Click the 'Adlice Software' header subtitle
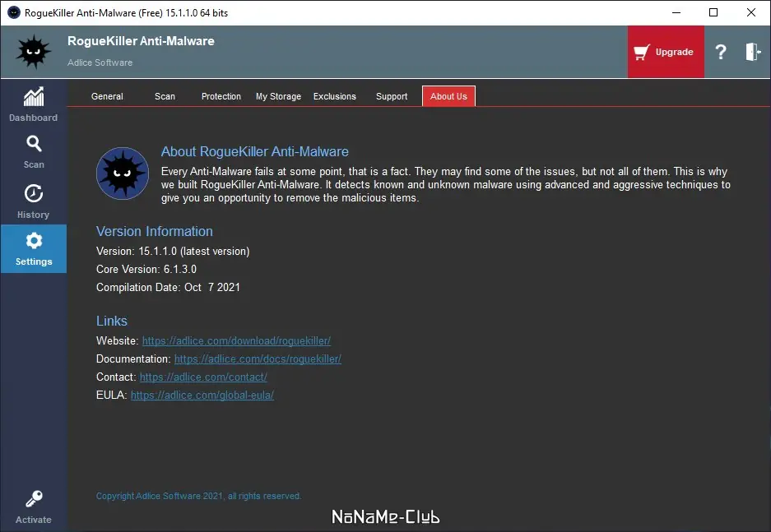The width and height of the screenshot is (771, 532). pyautogui.click(x=100, y=62)
